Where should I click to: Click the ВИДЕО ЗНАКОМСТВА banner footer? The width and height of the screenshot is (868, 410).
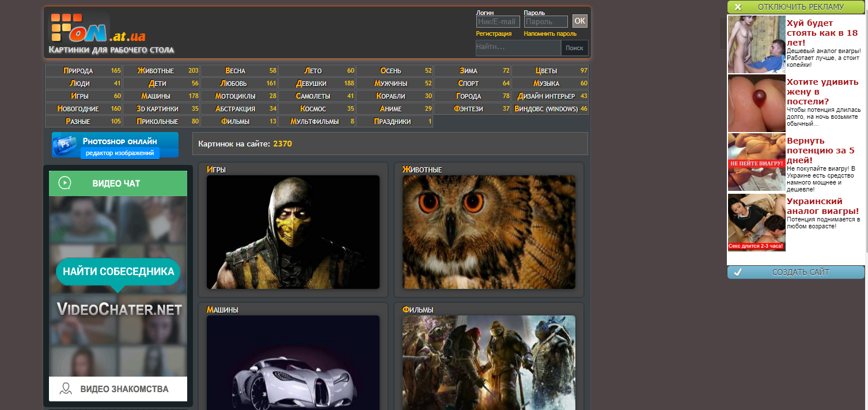tap(118, 389)
